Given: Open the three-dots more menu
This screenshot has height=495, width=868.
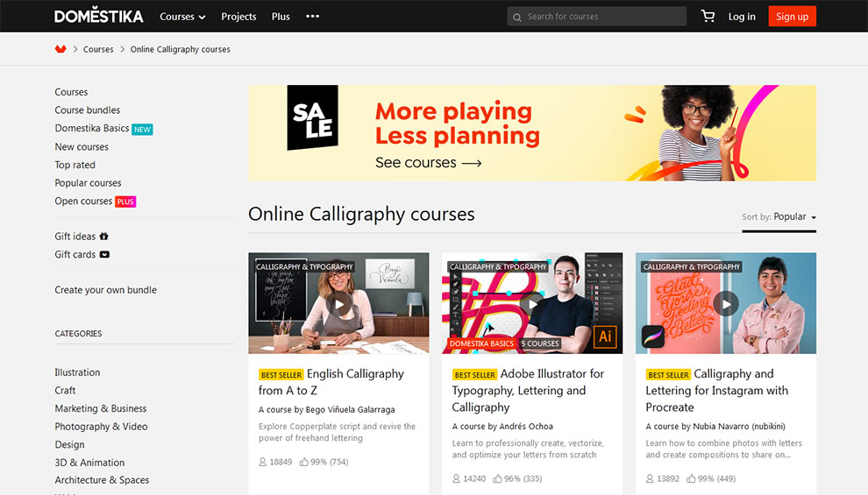Looking at the screenshot, I should (x=312, y=16).
